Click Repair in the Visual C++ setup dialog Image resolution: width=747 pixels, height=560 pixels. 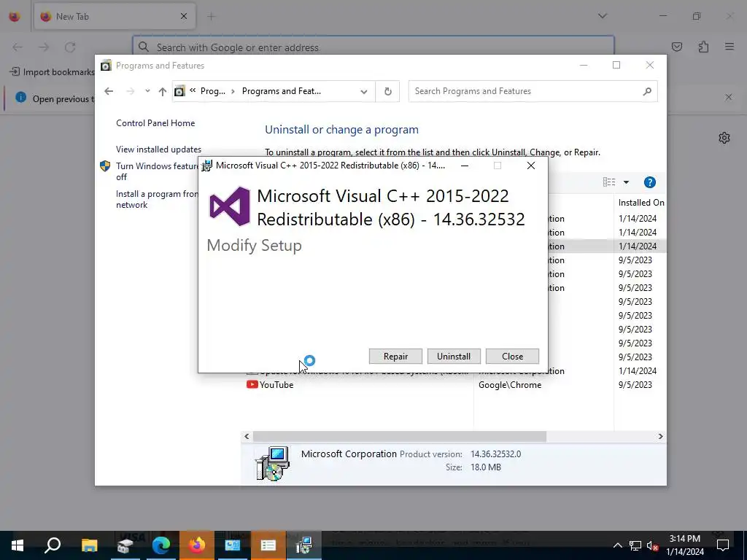(x=395, y=356)
